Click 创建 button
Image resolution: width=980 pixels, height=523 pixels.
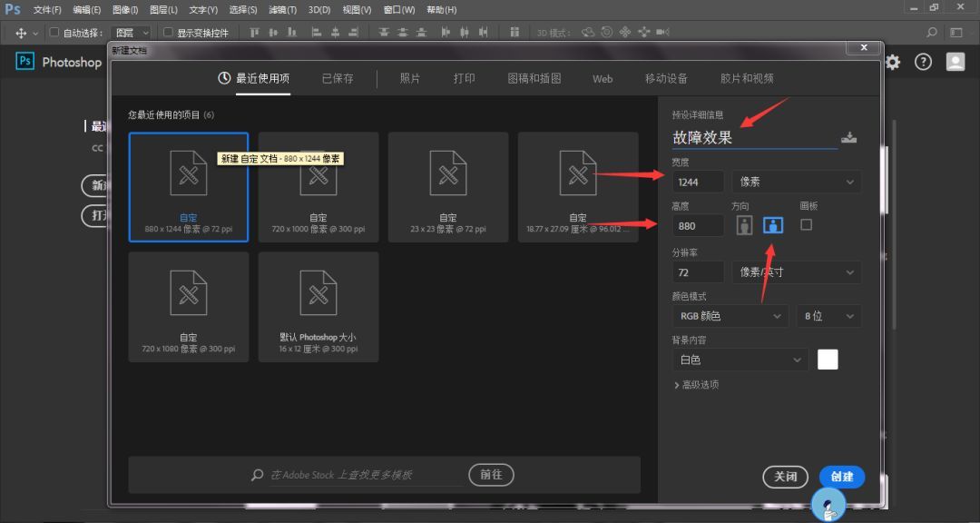point(842,477)
